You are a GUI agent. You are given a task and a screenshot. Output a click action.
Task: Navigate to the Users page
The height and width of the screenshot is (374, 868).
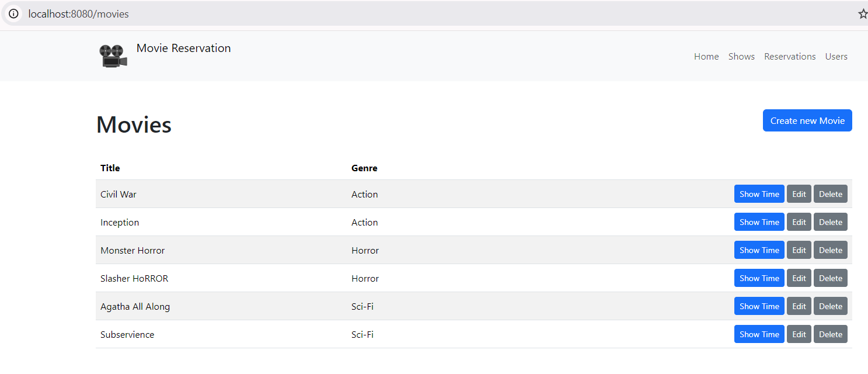tap(836, 57)
